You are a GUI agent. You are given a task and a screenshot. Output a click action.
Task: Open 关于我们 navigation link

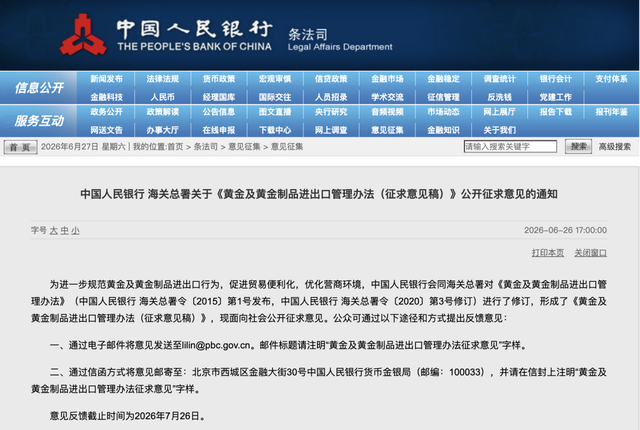coord(500,130)
